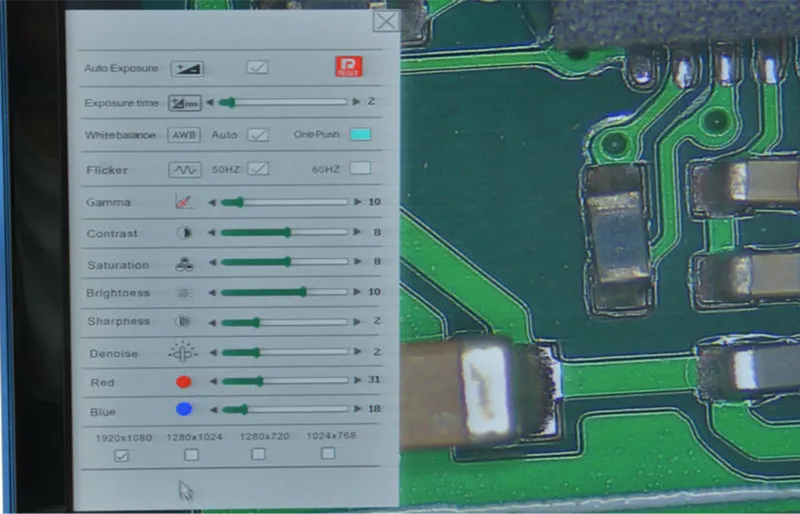Click the Red slider handle

coord(260,381)
